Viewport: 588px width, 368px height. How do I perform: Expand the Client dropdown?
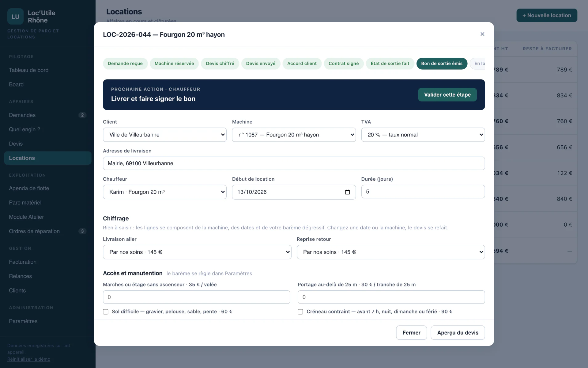(x=165, y=135)
